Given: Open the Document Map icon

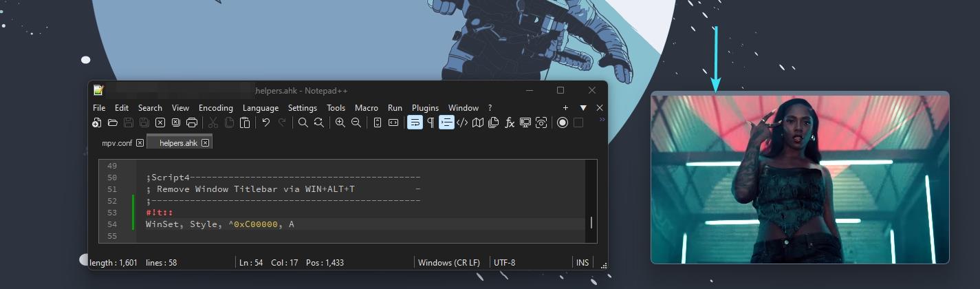Looking at the screenshot, I should (x=478, y=122).
